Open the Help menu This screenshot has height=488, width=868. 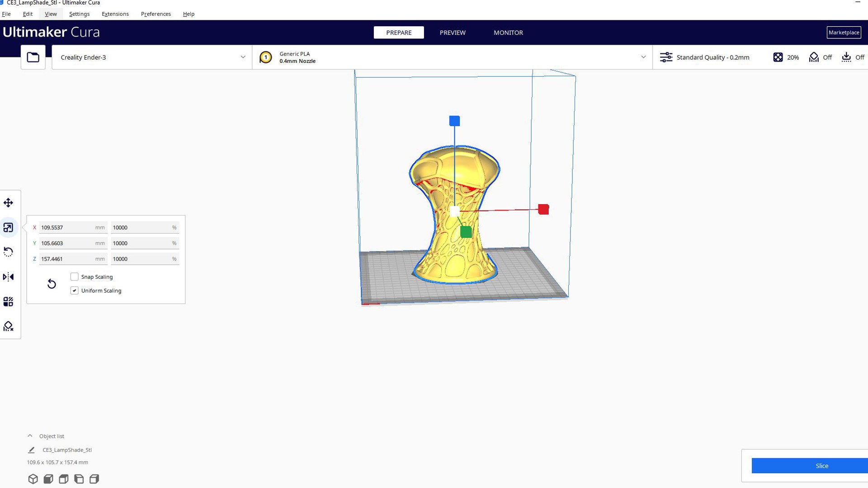tap(189, 14)
